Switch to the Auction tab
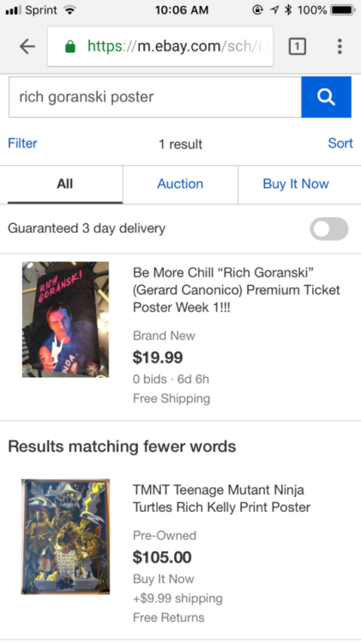The image size is (361, 644). tap(180, 184)
